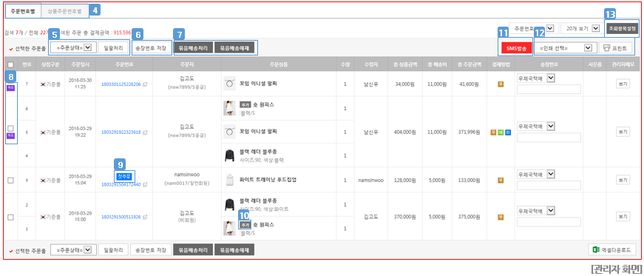
Task: Click Korean flag icon in the 15:00 order
Action: coord(43,216)
